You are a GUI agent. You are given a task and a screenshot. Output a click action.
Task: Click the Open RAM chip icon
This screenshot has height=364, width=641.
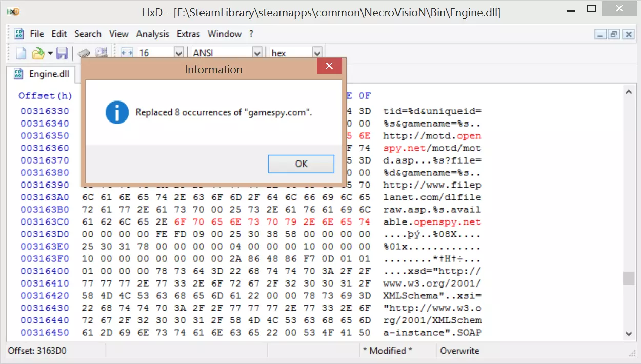84,53
